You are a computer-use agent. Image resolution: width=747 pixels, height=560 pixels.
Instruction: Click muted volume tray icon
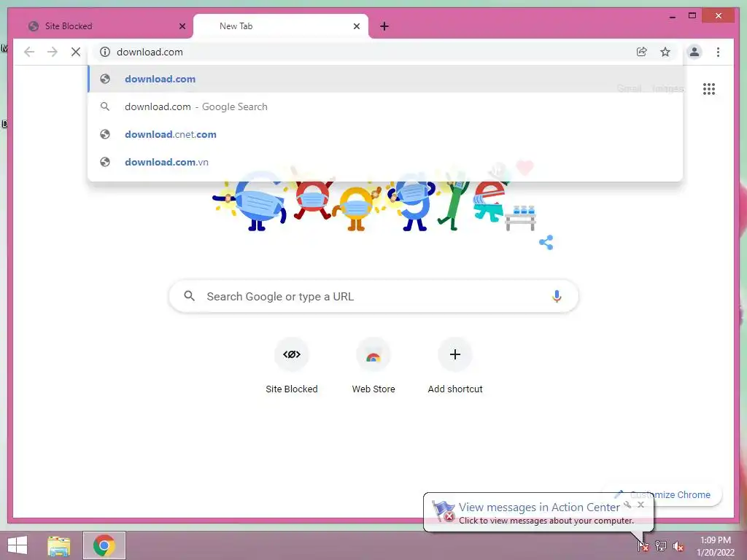coord(678,547)
